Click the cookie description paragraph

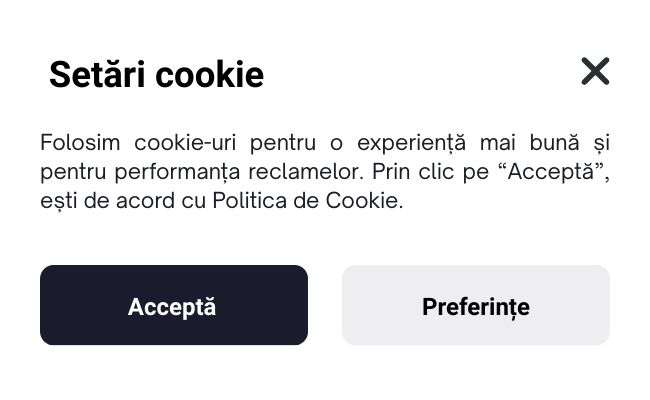325,172
